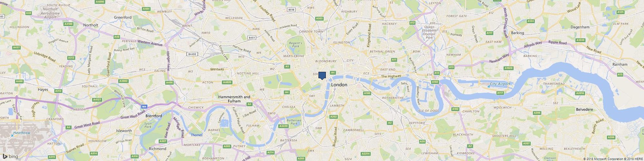
Task: Click the A4020 road shield
Action: coord(227,82)
